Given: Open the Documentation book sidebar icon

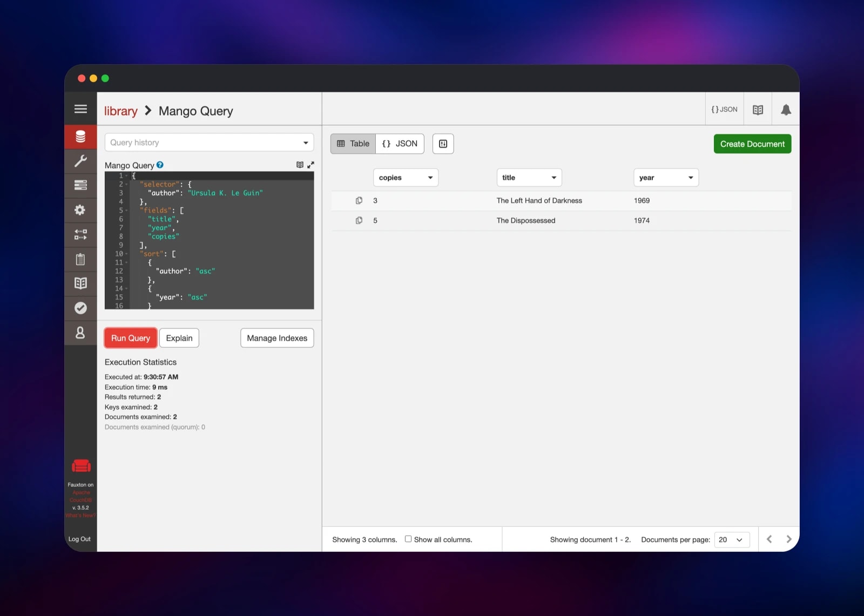Looking at the screenshot, I should point(80,283).
